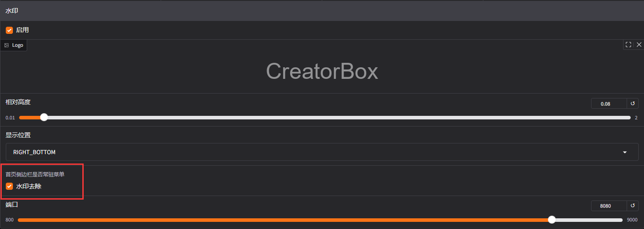Click the 相对高度 slider handle
Image resolution: width=644 pixels, height=229 pixels.
click(44, 117)
